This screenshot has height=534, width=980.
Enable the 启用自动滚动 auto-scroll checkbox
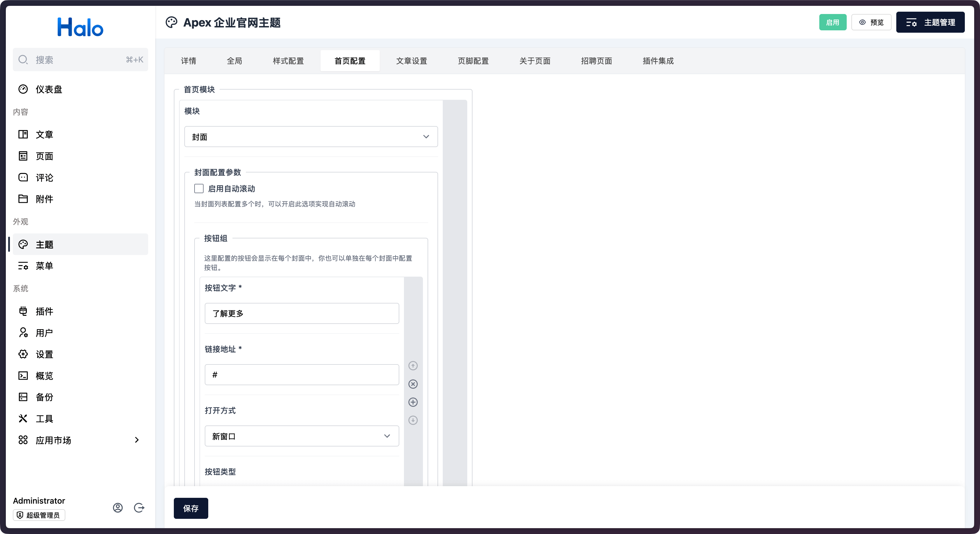coord(199,188)
